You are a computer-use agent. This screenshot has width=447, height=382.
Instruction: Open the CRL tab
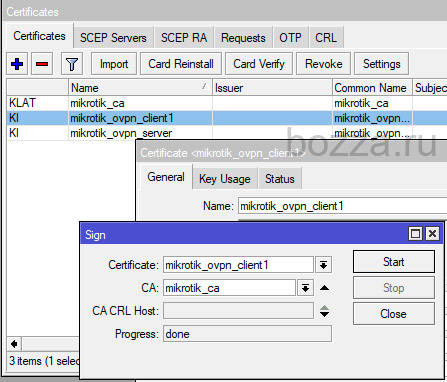tap(326, 38)
